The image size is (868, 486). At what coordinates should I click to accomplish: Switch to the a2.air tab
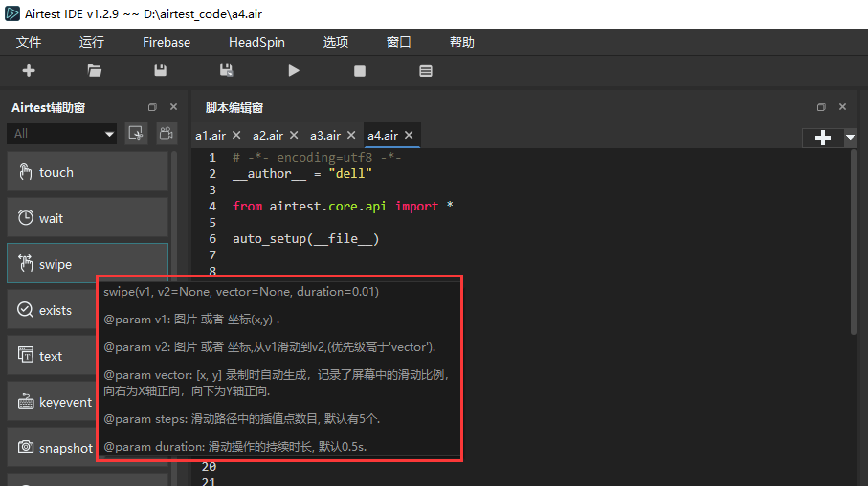pos(268,136)
